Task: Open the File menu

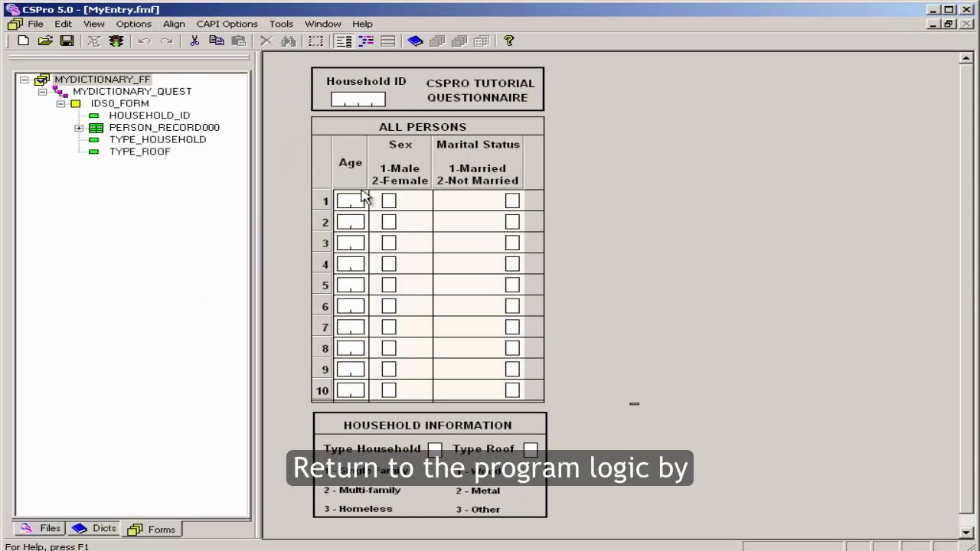Action: click(x=35, y=24)
